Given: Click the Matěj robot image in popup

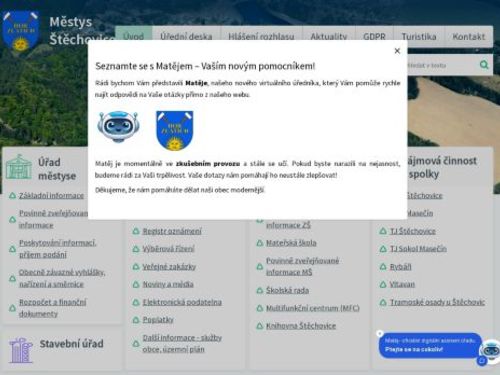Looking at the screenshot, I should (x=118, y=127).
